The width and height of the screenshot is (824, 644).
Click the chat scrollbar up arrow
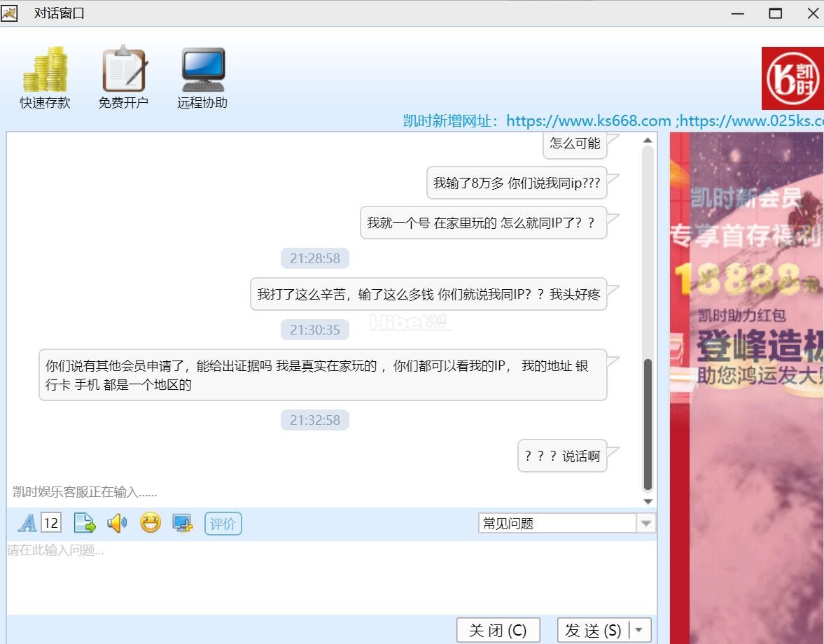click(648, 140)
